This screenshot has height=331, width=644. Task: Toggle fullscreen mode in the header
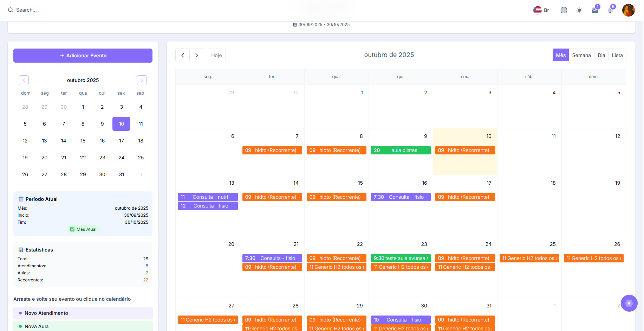click(x=564, y=10)
